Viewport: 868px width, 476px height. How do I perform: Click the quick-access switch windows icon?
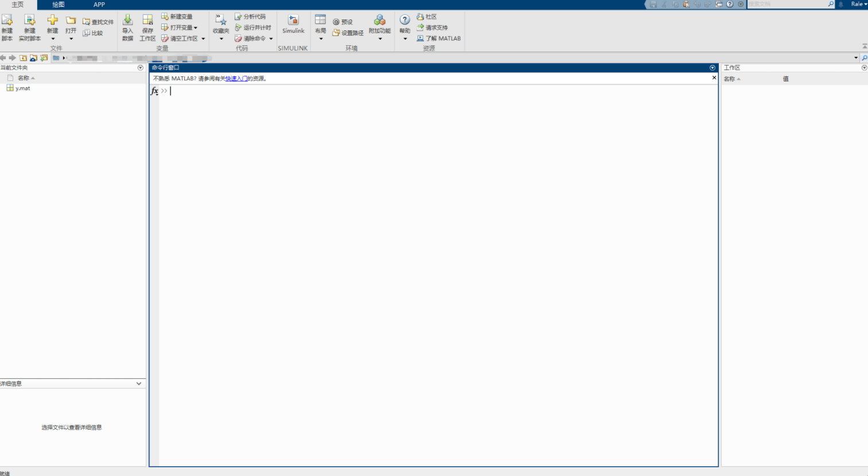719,4
